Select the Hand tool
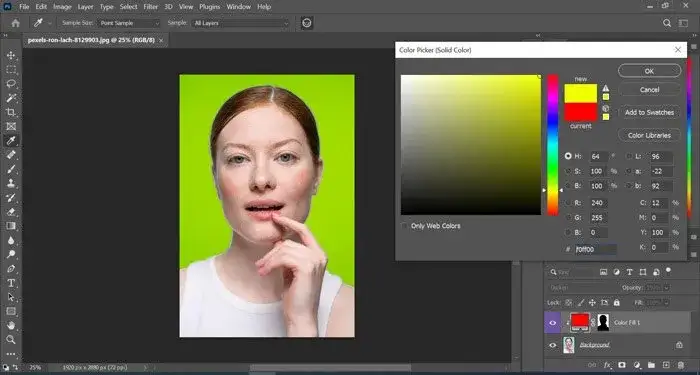 tap(11, 325)
